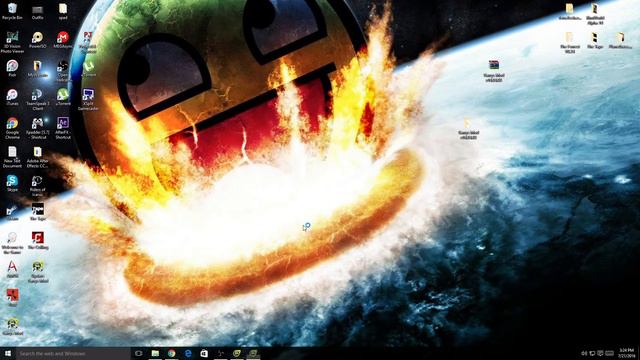Open the AfterFX - Shortcut icon
This screenshot has width=640, height=360.
pos(62,129)
